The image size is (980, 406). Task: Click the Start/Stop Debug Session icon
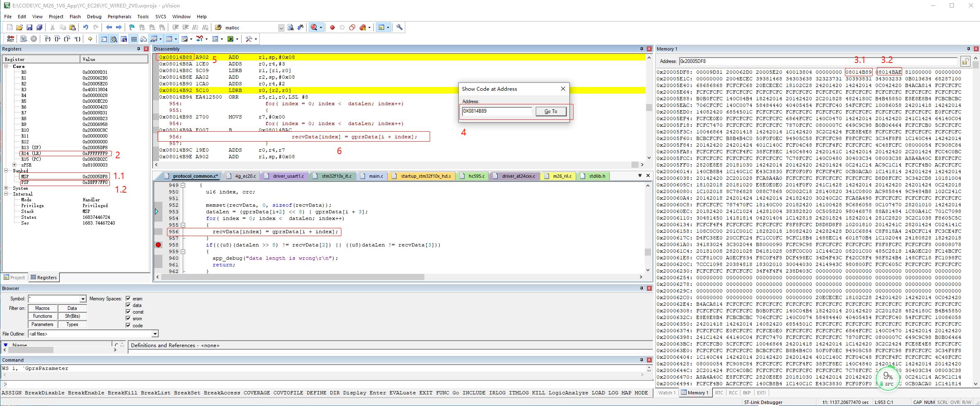click(315, 27)
